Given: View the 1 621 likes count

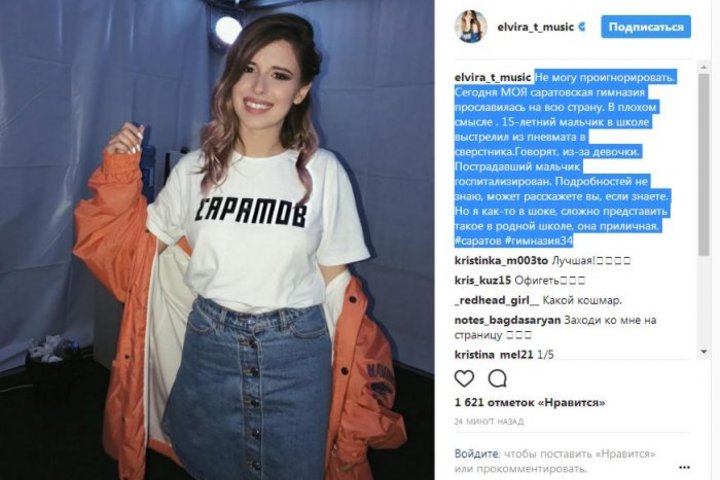Looking at the screenshot, I should point(529,403).
